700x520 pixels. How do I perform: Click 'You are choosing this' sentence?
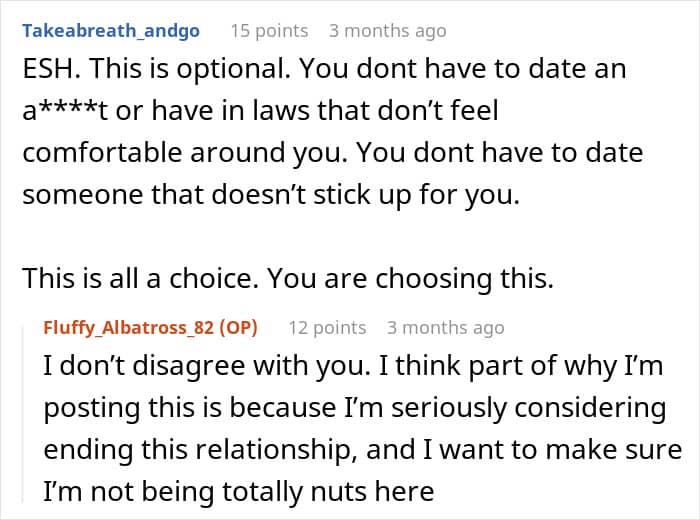(410, 279)
